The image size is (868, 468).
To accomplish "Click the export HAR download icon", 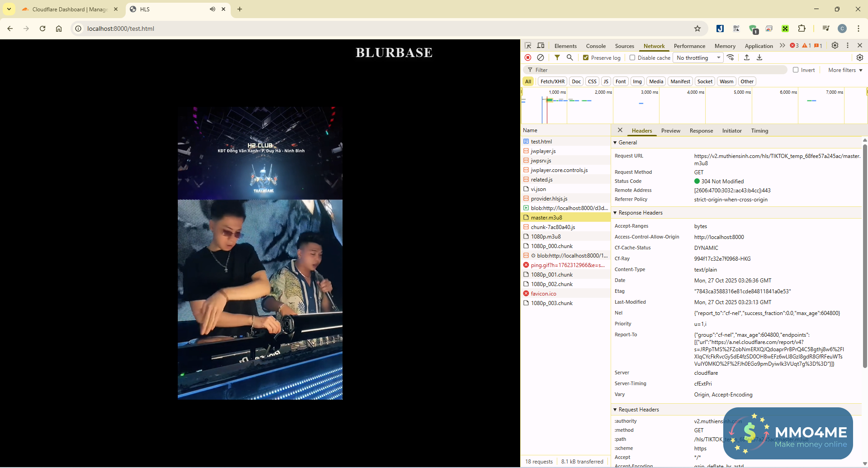I will 759,57.
